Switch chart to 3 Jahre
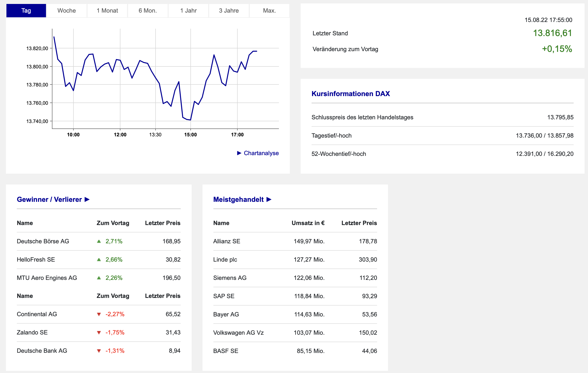Viewport: 588px width, 373px height. (229, 11)
